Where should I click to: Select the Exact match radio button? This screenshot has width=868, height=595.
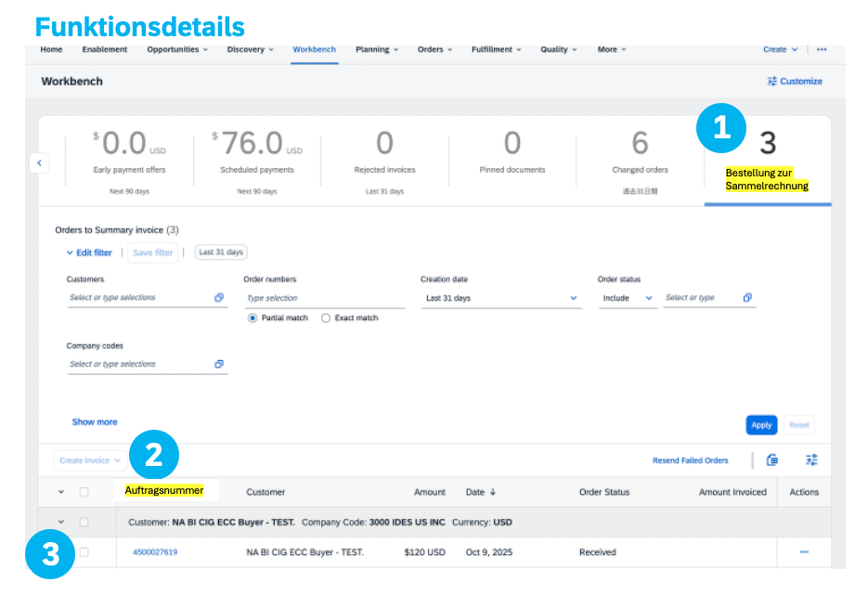click(326, 318)
